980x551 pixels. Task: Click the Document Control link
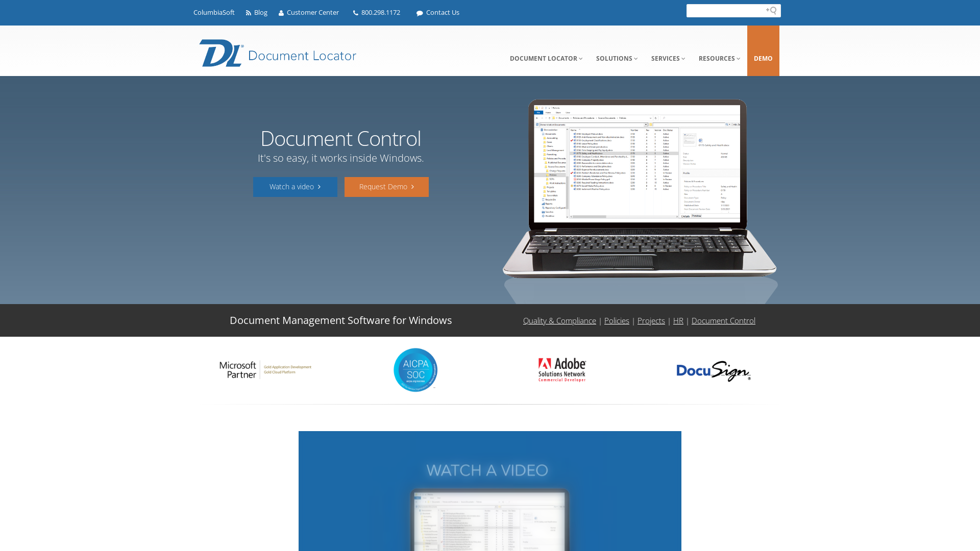pos(723,320)
